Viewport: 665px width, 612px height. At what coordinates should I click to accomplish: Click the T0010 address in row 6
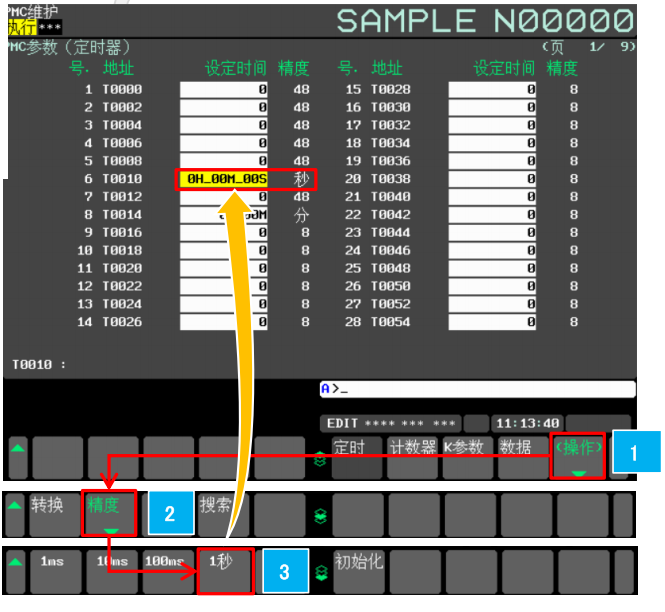[x=122, y=179]
